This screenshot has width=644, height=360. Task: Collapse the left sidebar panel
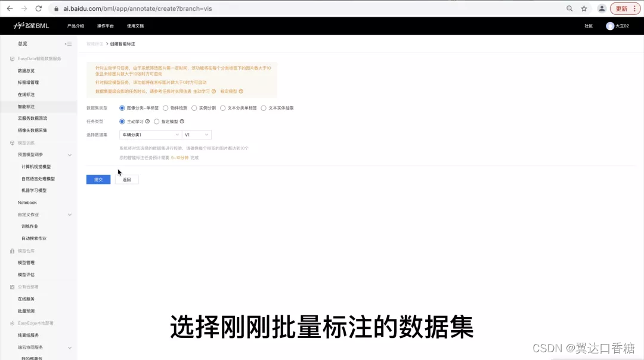tap(68, 44)
